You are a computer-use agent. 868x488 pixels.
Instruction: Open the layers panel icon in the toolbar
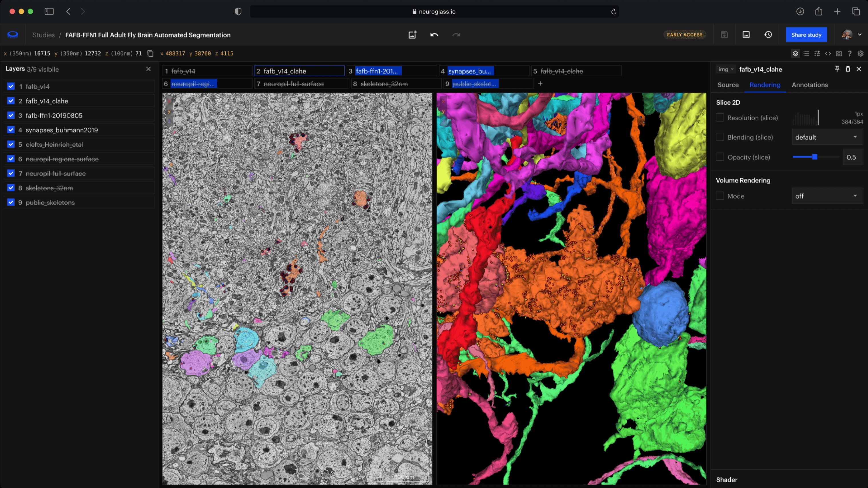point(795,53)
